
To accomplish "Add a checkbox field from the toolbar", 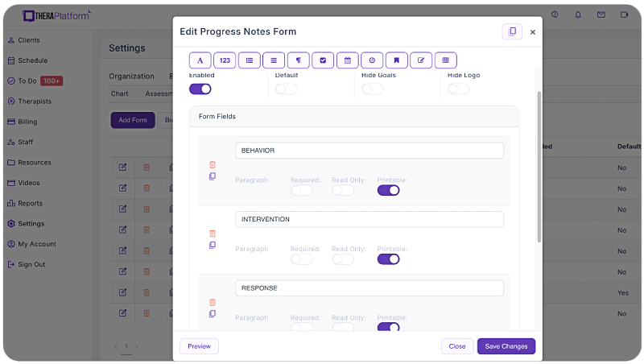I will pyautogui.click(x=323, y=60).
